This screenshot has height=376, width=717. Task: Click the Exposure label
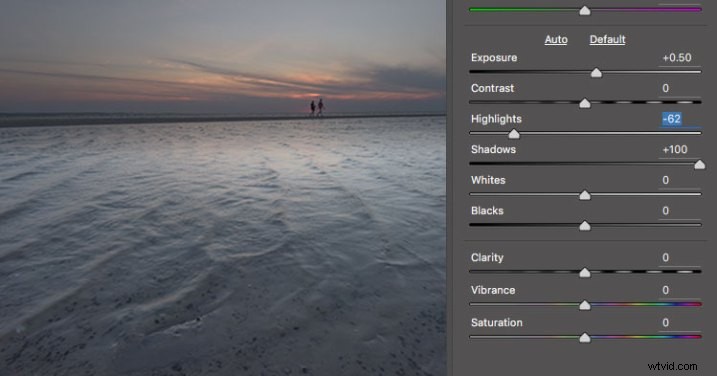pos(494,58)
